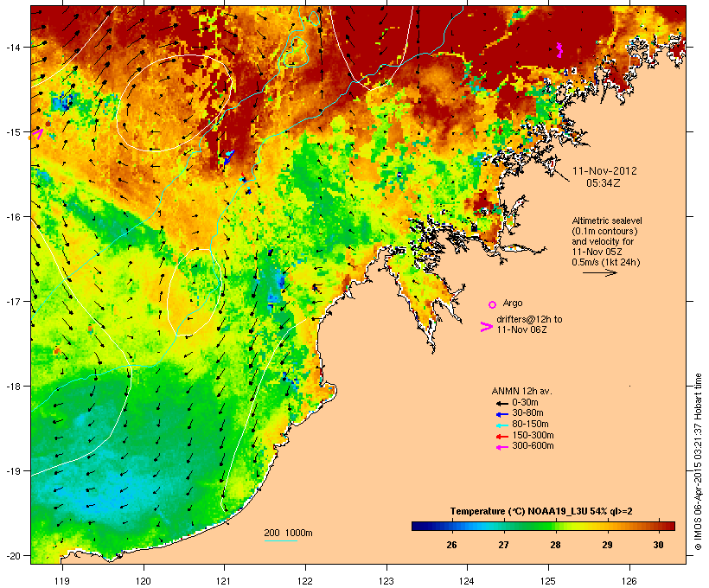Image resolution: width=709 pixels, height=588 pixels.
Task: Click the latitude axis label -20
Action: [12, 556]
